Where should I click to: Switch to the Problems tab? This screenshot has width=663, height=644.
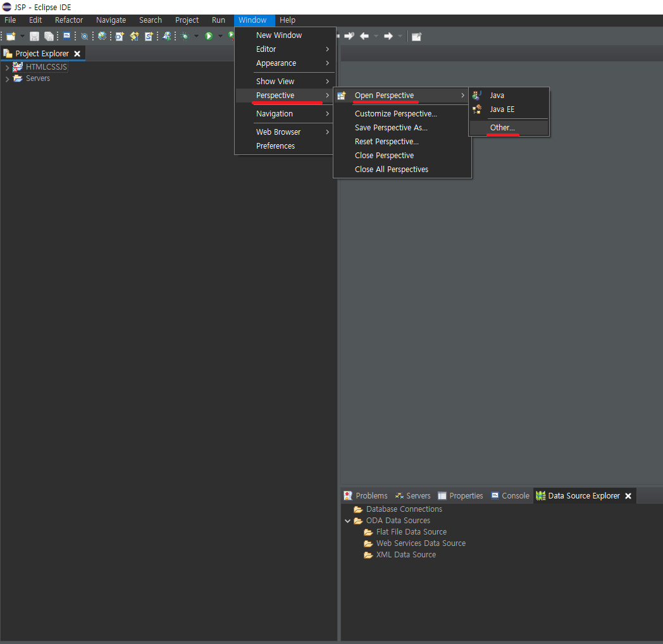point(366,495)
